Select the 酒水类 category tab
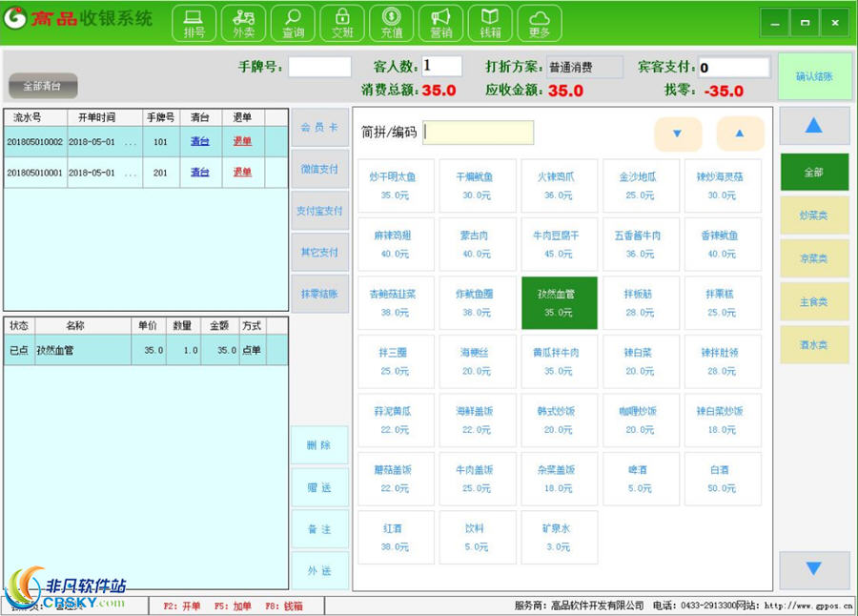 point(814,345)
